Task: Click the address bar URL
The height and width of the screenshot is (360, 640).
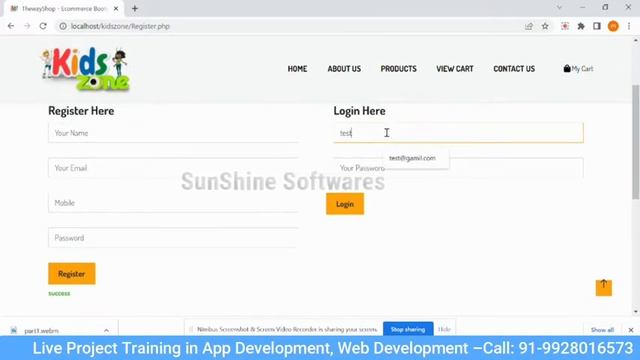Action: click(120, 26)
